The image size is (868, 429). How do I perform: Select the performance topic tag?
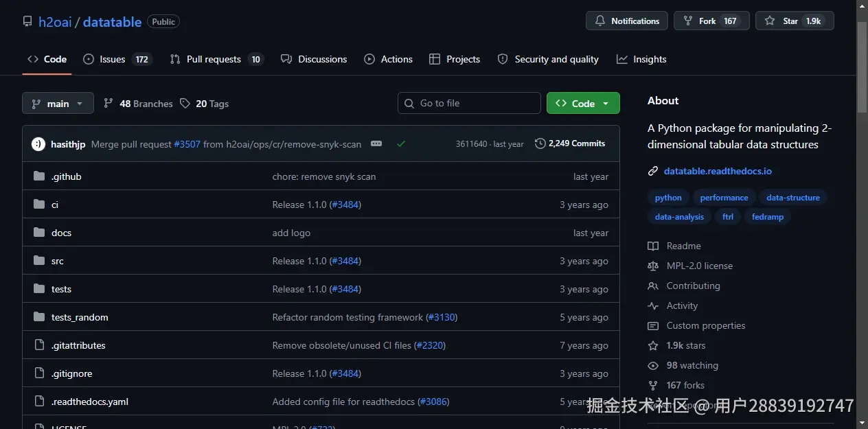pyautogui.click(x=724, y=198)
